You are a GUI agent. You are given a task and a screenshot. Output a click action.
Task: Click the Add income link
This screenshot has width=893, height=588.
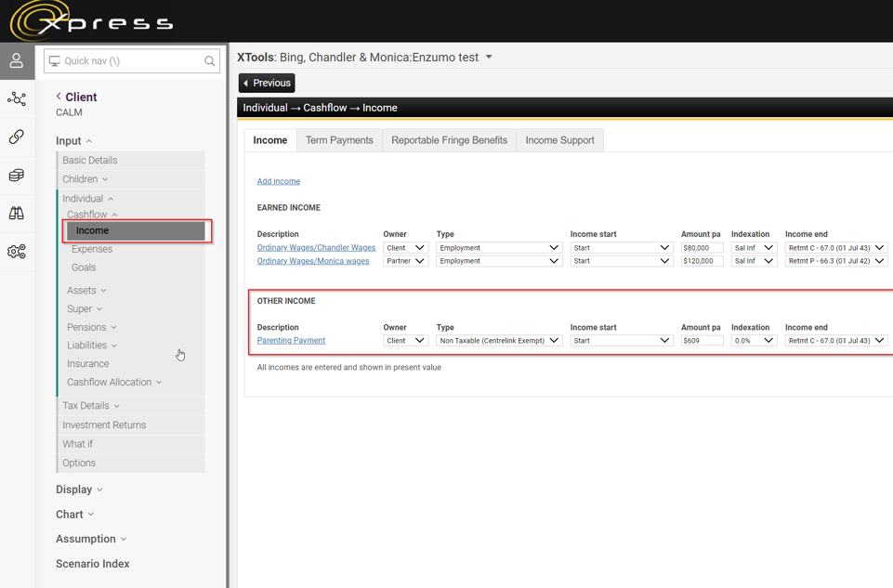[x=278, y=181]
